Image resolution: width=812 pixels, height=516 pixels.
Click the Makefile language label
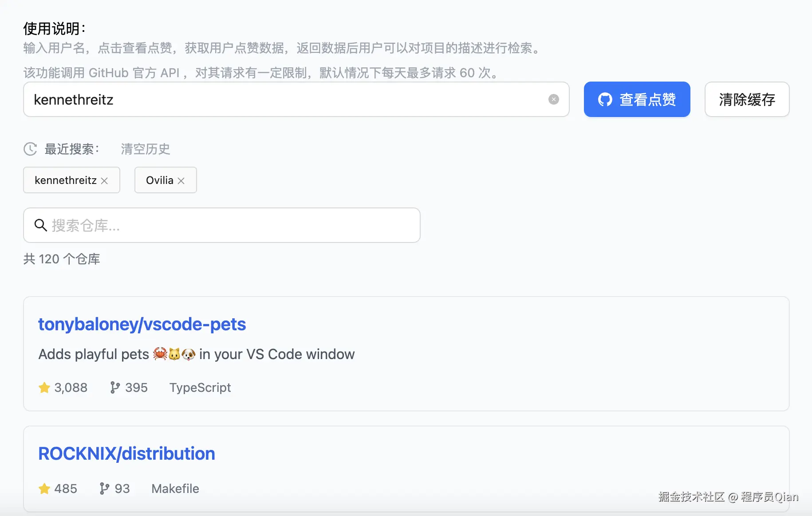[175, 489]
